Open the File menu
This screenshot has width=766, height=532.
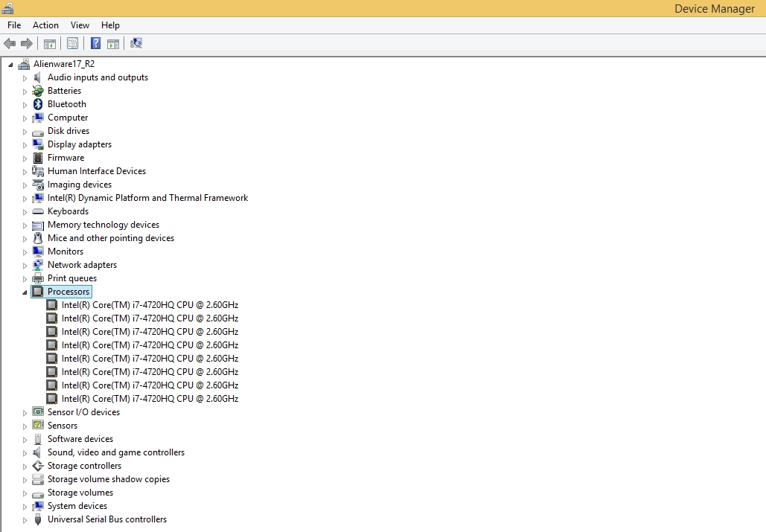(14, 25)
